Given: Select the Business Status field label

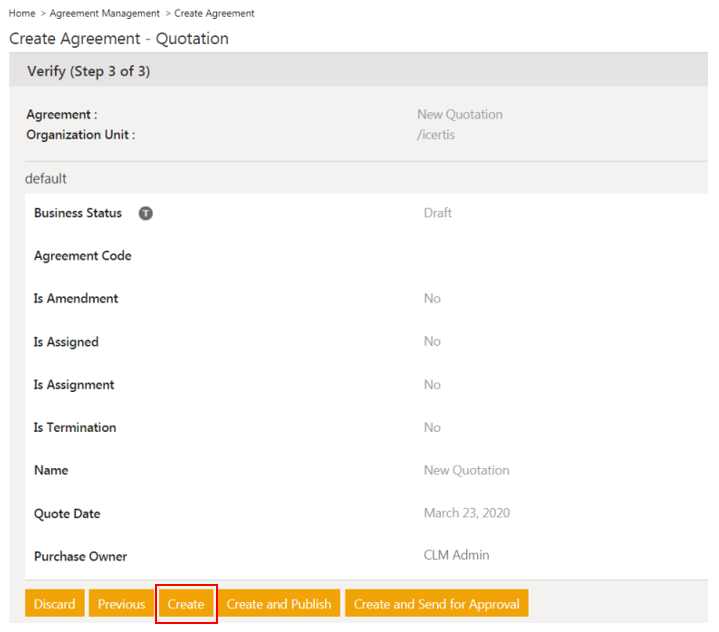Looking at the screenshot, I should [x=78, y=213].
